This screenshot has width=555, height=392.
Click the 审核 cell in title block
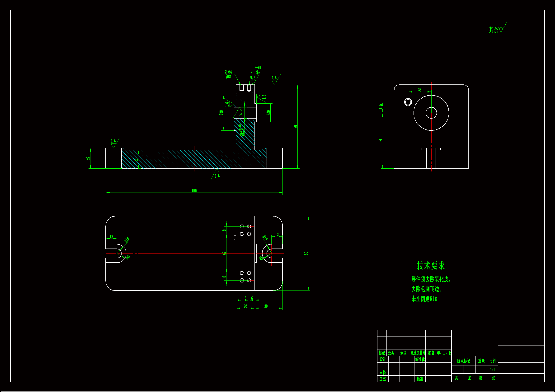383,373
